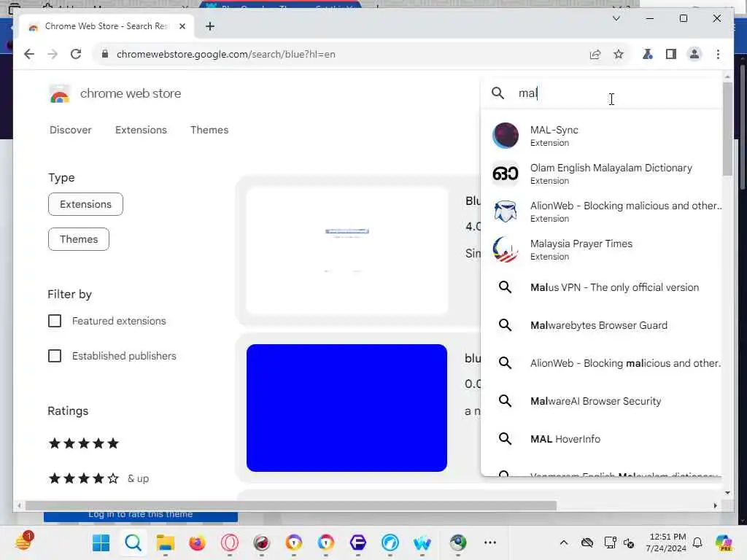Click the address bar URL
This screenshot has height=560, width=747.
226,54
